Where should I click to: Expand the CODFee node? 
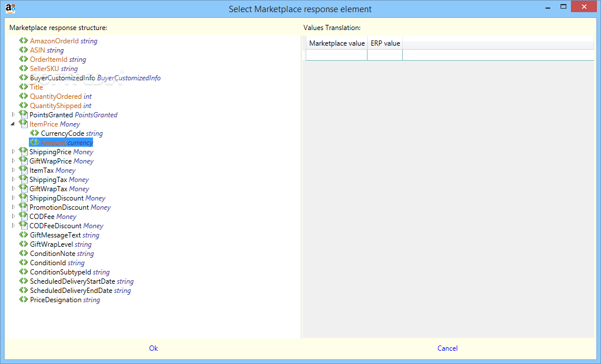(x=13, y=216)
